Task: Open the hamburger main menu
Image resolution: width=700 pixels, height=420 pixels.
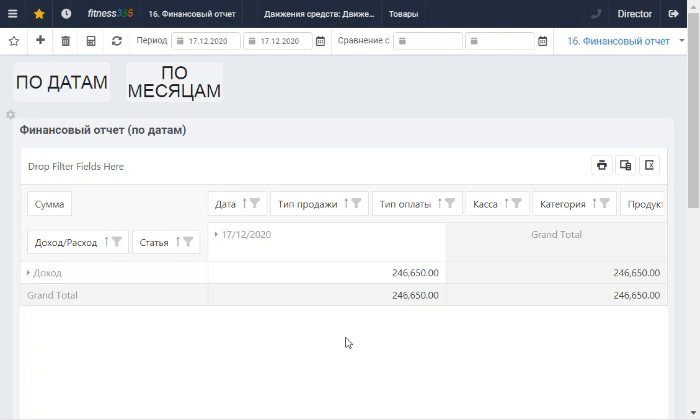Action: pyautogui.click(x=12, y=14)
